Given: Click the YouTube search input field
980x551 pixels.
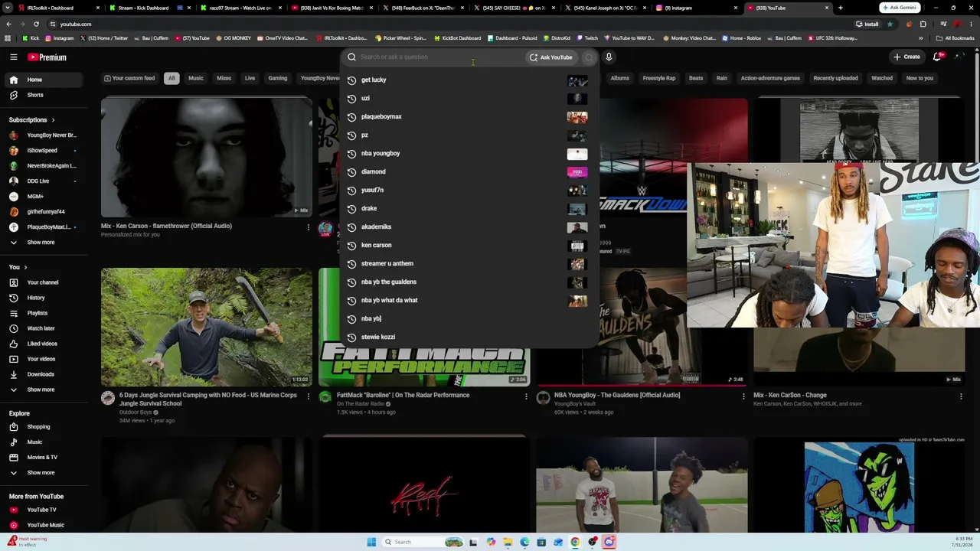Looking at the screenshot, I should click(x=440, y=57).
